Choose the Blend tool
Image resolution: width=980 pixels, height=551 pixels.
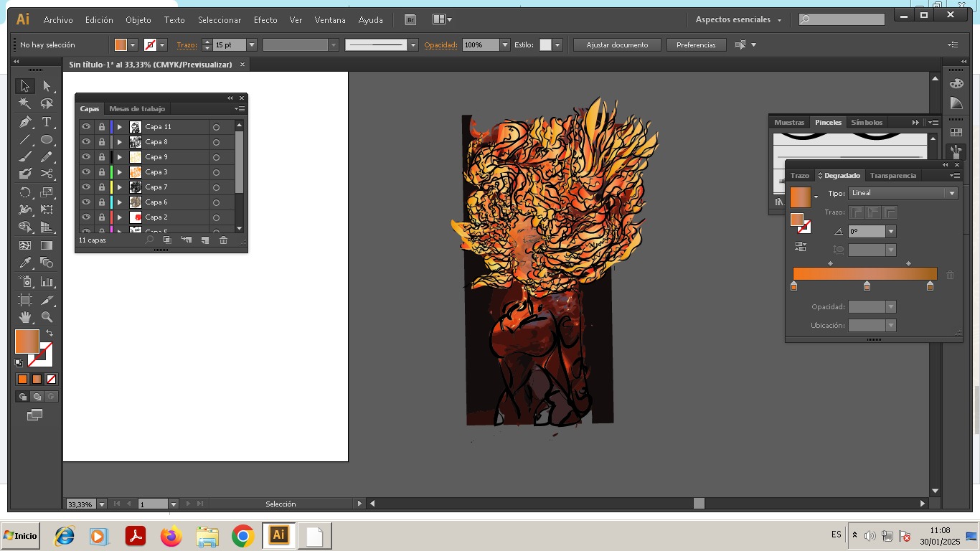[47, 263]
